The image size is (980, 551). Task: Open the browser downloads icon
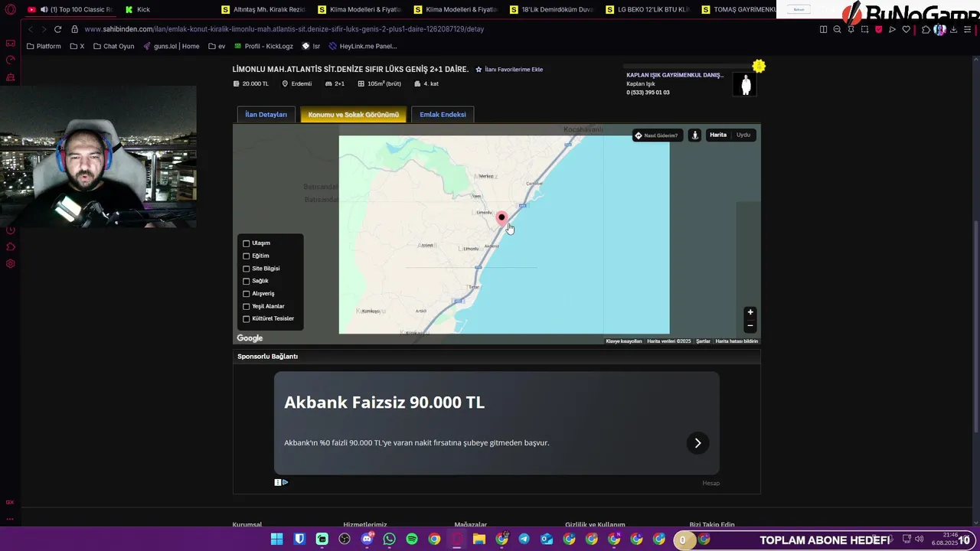(x=953, y=29)
